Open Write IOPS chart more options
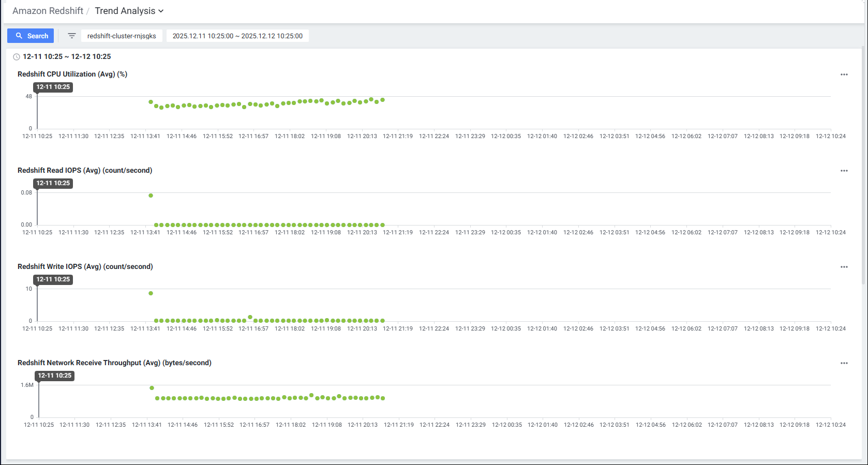The image size is (868, 465). coord(844,267)
